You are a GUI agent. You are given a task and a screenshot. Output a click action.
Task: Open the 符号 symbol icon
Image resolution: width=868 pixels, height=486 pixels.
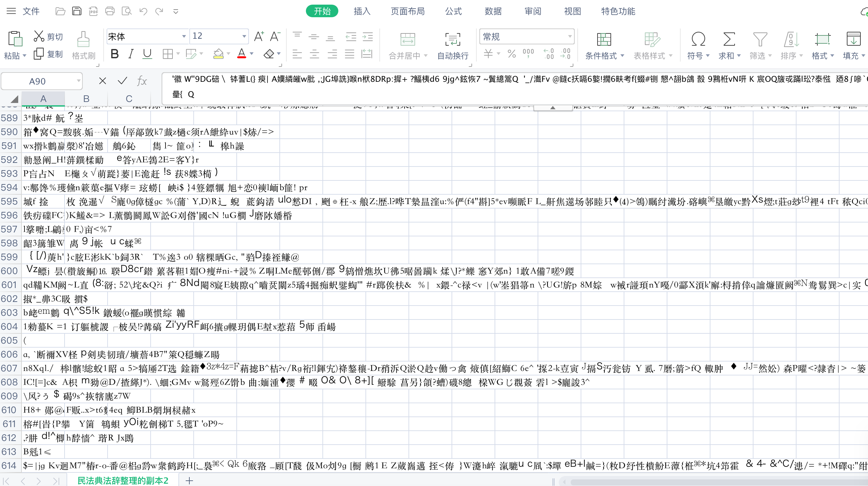point(698,39)
